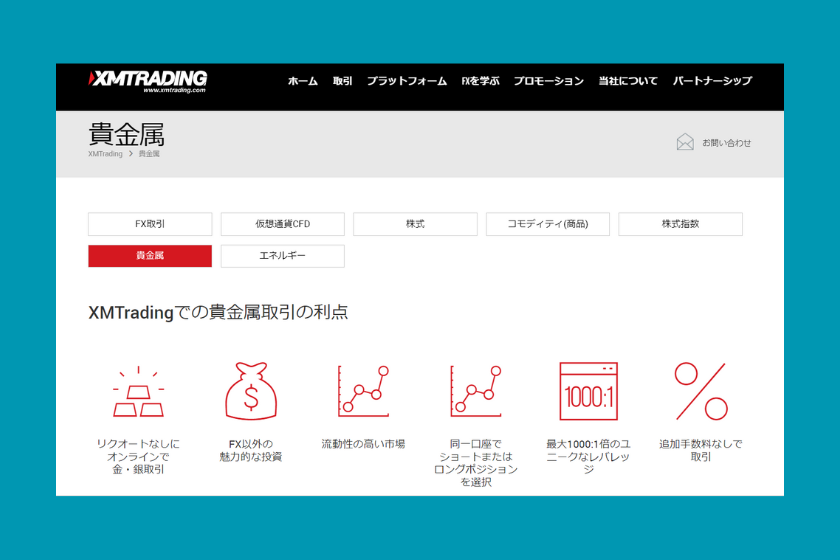Screen dimensions: 840x560
Task: Click the XMTrading breadcrumb link
Action: [105, 154]
